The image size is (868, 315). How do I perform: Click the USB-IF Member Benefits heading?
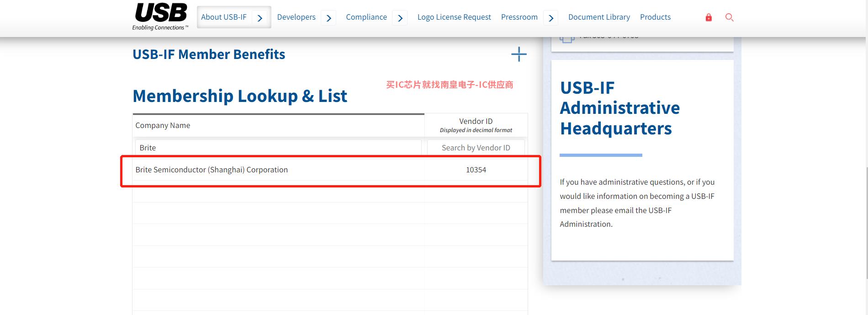click(209, 54)
